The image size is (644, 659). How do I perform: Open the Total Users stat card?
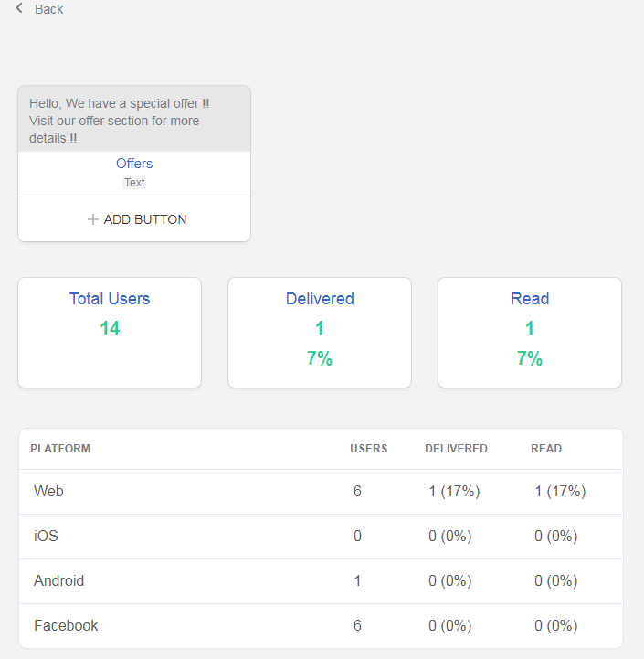[x=110, y=333]
